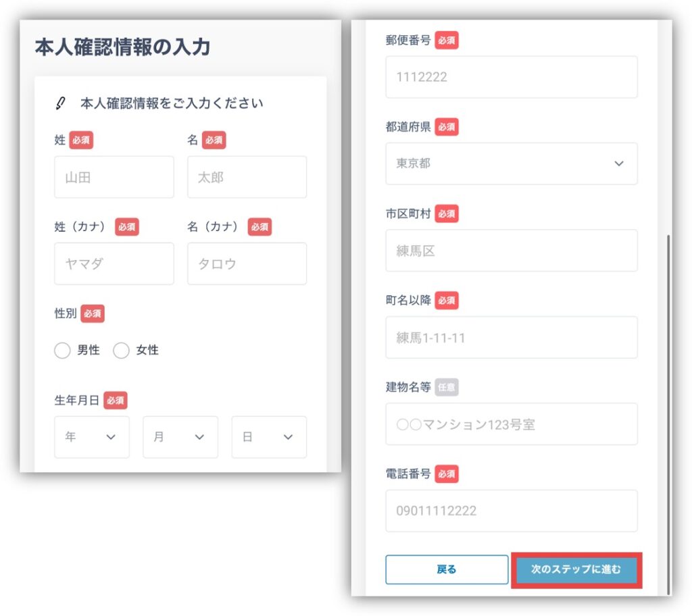Focus the 姓 last name field

tap(114, 178)
